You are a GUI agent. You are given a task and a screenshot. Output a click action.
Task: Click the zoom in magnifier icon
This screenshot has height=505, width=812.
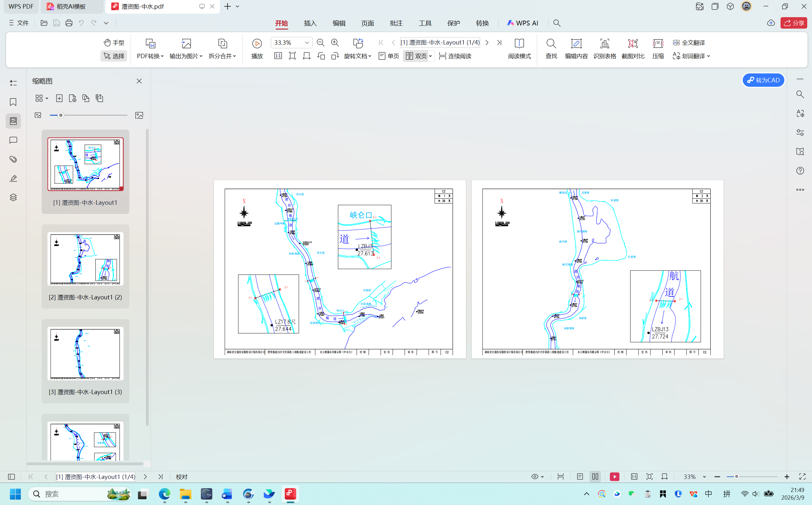tap(335, 42)
